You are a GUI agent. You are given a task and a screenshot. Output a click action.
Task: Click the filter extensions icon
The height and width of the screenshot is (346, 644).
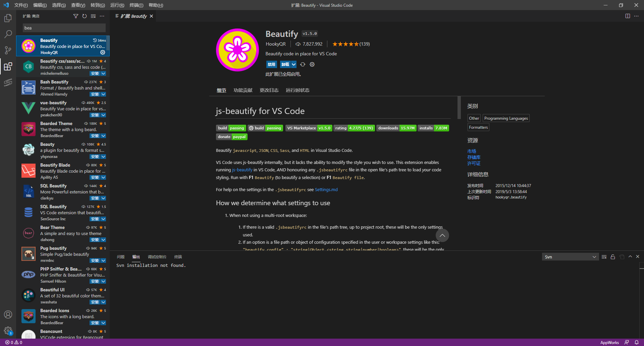pos(76,16)
